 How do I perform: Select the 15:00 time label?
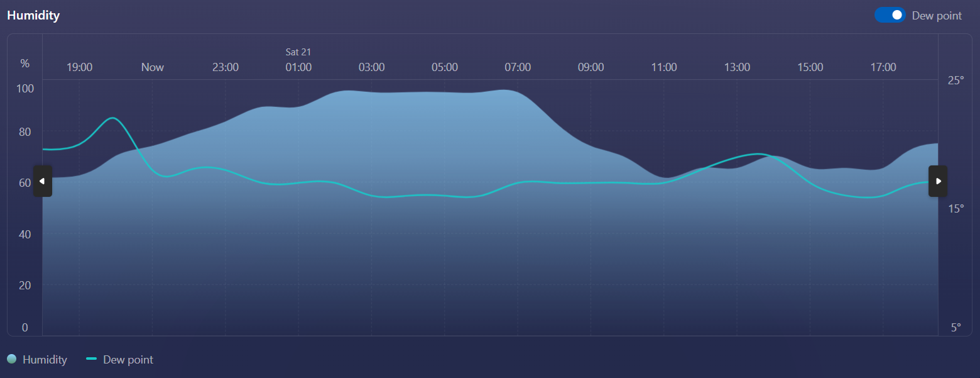click(810, 67)
